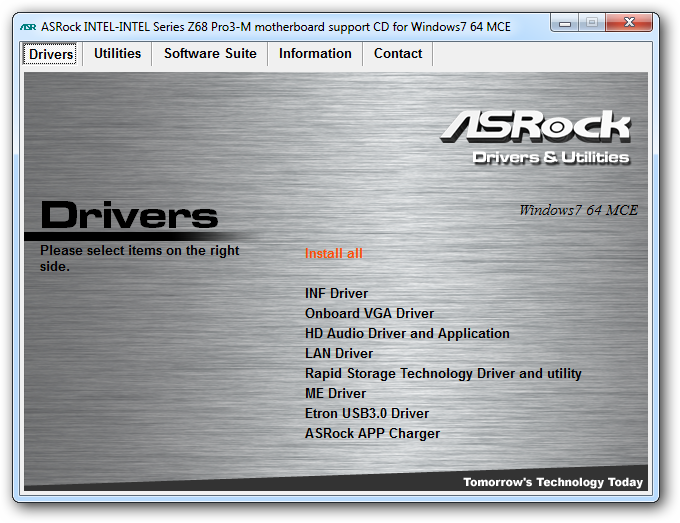Switch to the Drivers tab
Image resolution: width=680 pixels, height=523 pixels.
(51, 54)
